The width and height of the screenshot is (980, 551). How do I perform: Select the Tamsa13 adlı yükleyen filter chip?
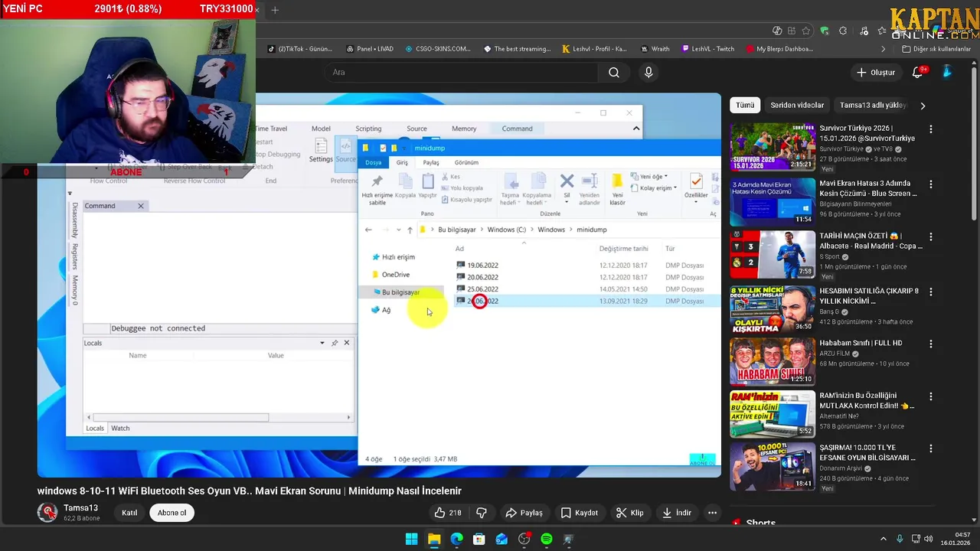pos(872,106)
